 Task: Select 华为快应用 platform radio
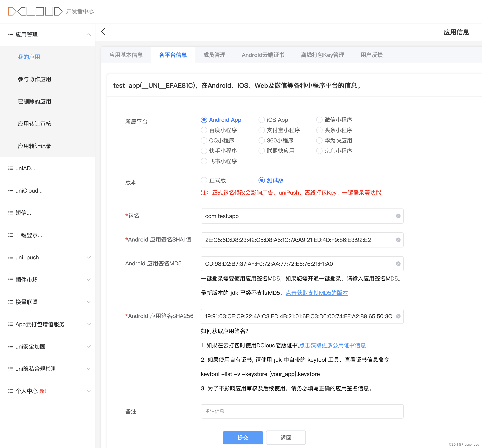[x=319, y=140]
